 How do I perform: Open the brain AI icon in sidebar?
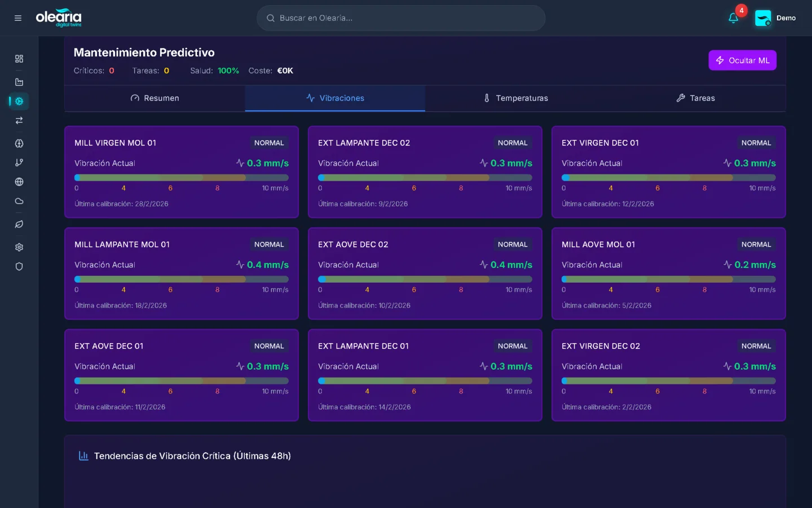[19, 143]
